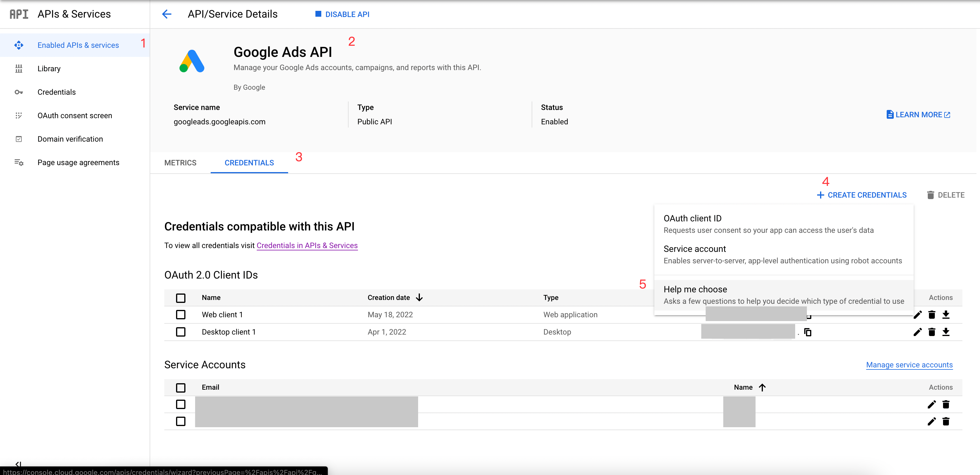Open Credentials in APIs & Services link
This screenshot has height=475, width=980.
pos(307,245)
